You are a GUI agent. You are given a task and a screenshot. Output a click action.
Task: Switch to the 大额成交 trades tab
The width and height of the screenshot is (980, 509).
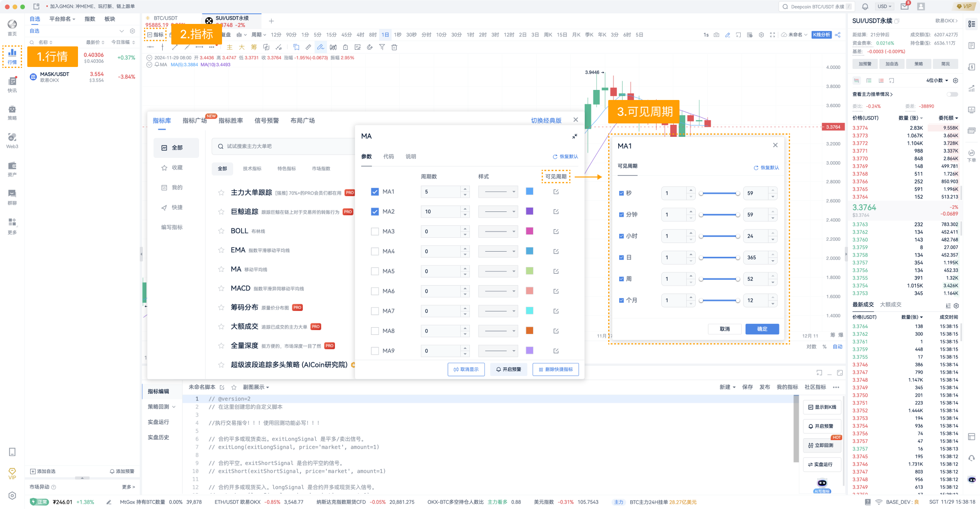[x=891, y=305]
